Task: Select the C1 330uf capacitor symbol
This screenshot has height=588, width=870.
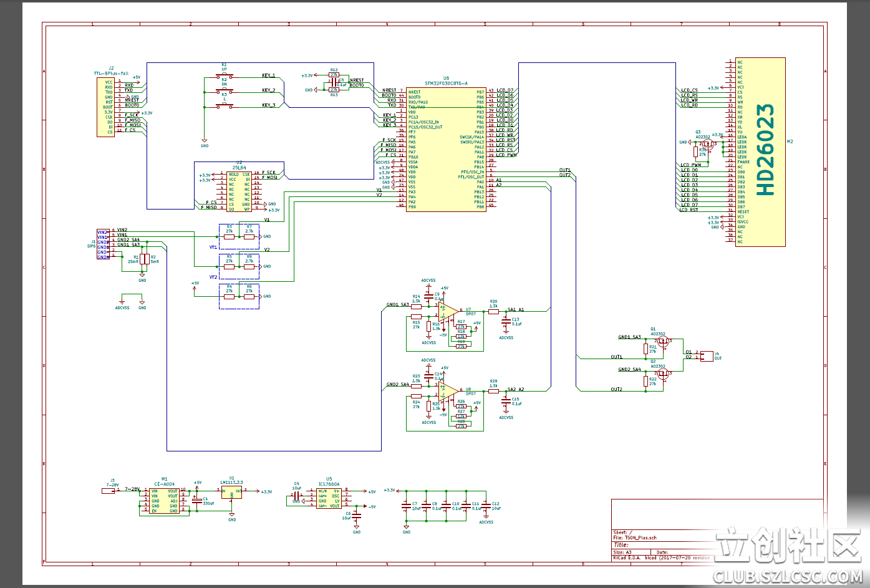Action: pyautogui.click(x=197, y=500)
